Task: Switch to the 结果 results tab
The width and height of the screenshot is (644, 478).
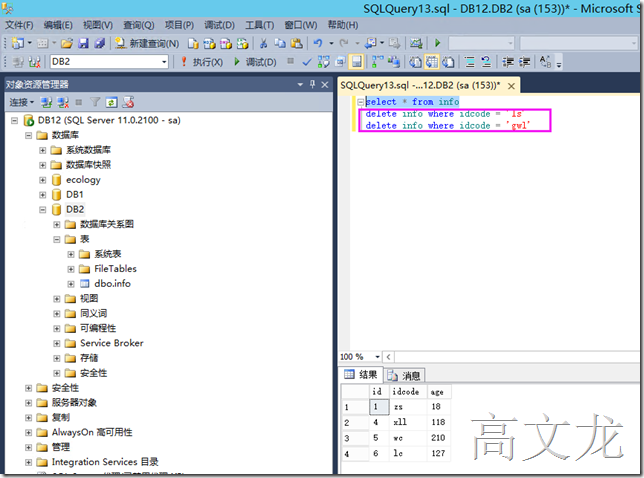Action: [361, 374]
